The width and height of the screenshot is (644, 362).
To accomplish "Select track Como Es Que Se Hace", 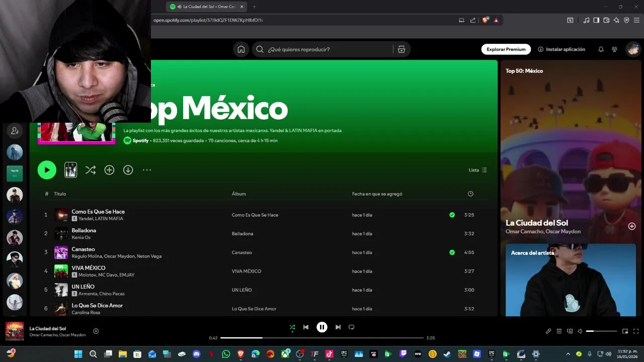I will (98, 212).
